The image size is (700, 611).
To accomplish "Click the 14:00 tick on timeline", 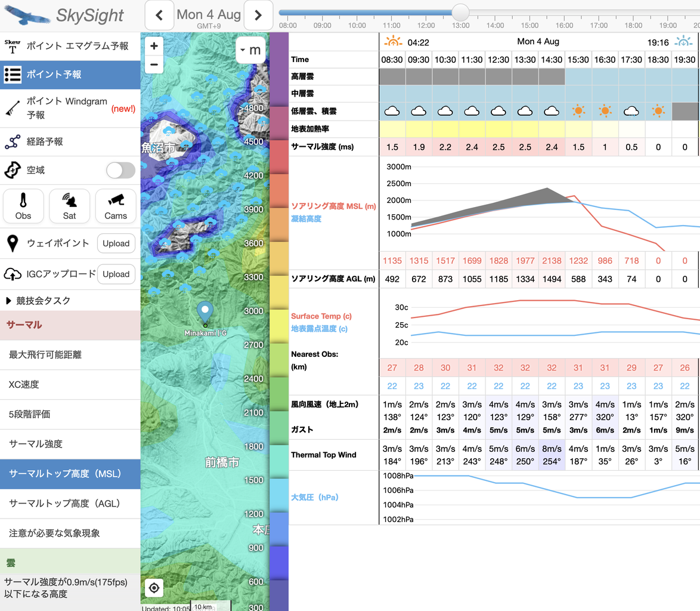I will [495, 26].
